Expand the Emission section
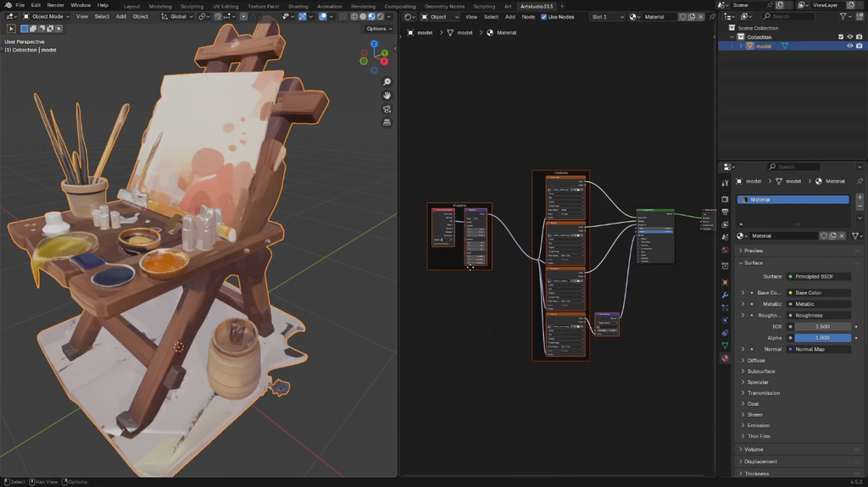Screen dimensions: 868x487 point(759,425)
